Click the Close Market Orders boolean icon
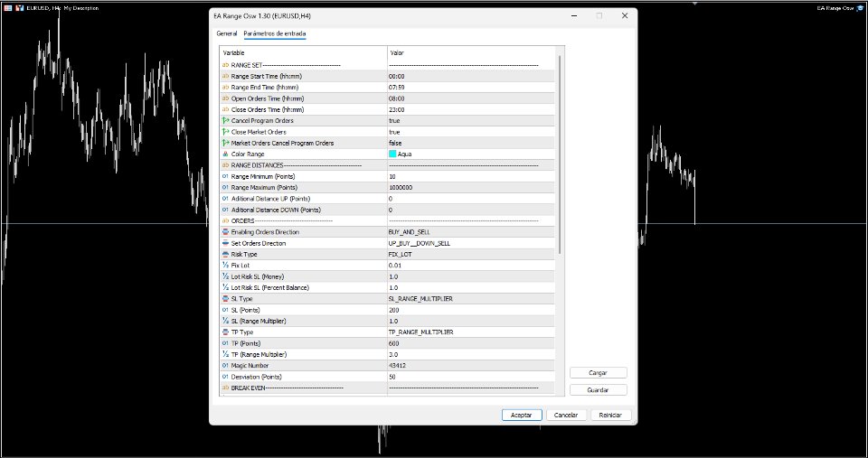This screenshot has height=458, width=868. point(225,132)
